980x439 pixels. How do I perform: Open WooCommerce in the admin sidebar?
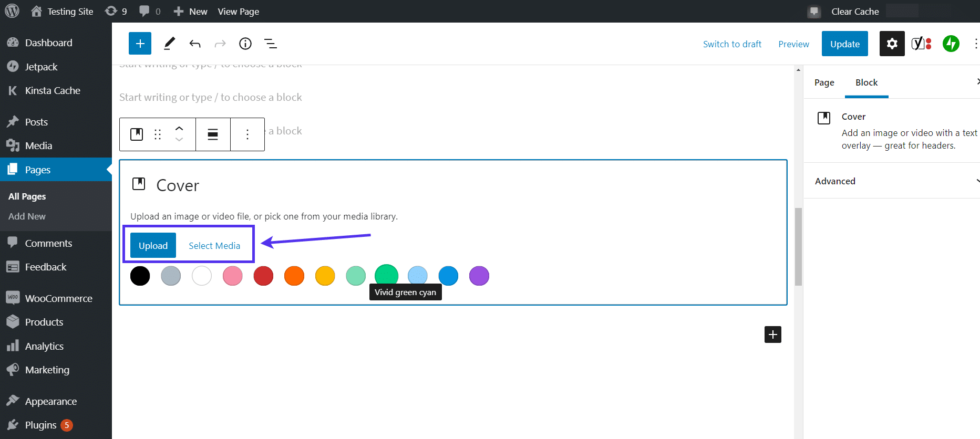pos(58,298)
